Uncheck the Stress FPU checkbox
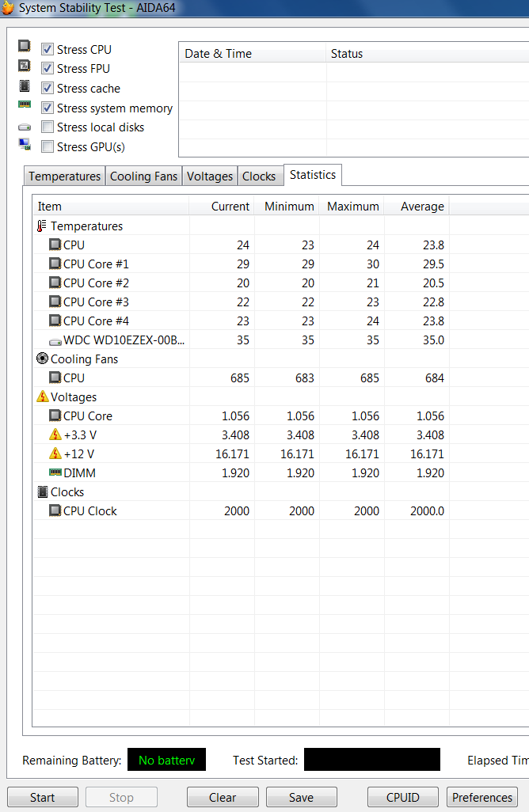The width and height of the screenshot is (529, 812). click(x=48, y=68)
